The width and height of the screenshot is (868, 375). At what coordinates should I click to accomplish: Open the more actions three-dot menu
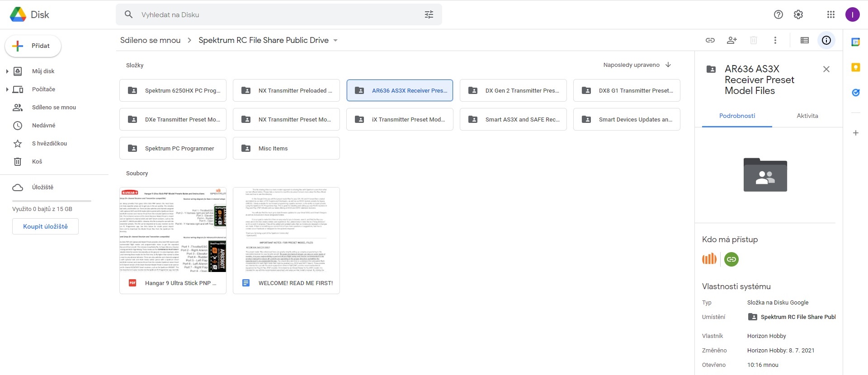tap(775, 40)
